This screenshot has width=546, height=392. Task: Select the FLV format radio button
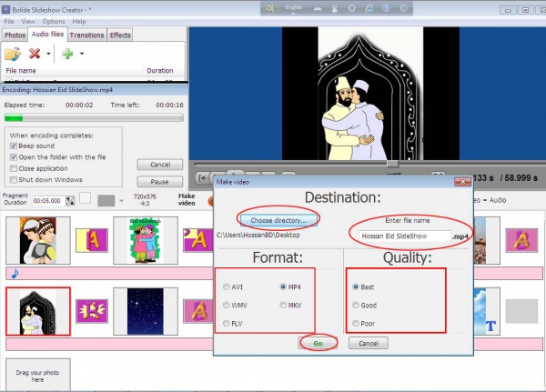pos(227,324)
